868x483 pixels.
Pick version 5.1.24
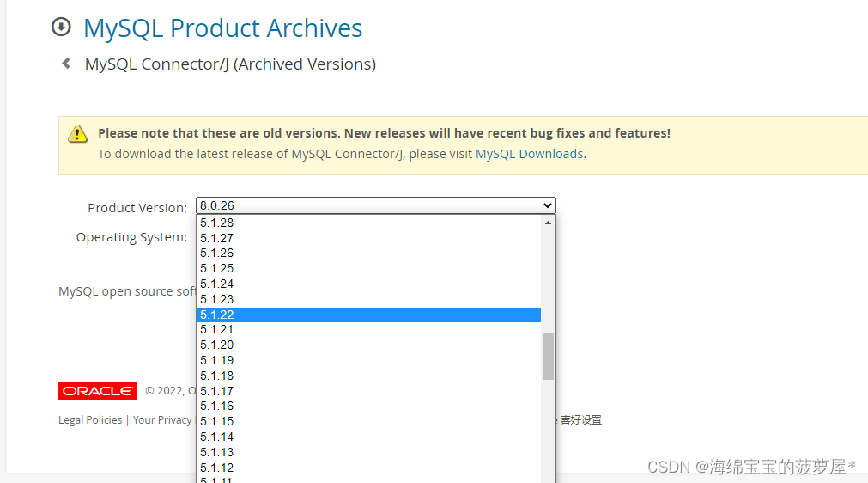coord(368,284)
